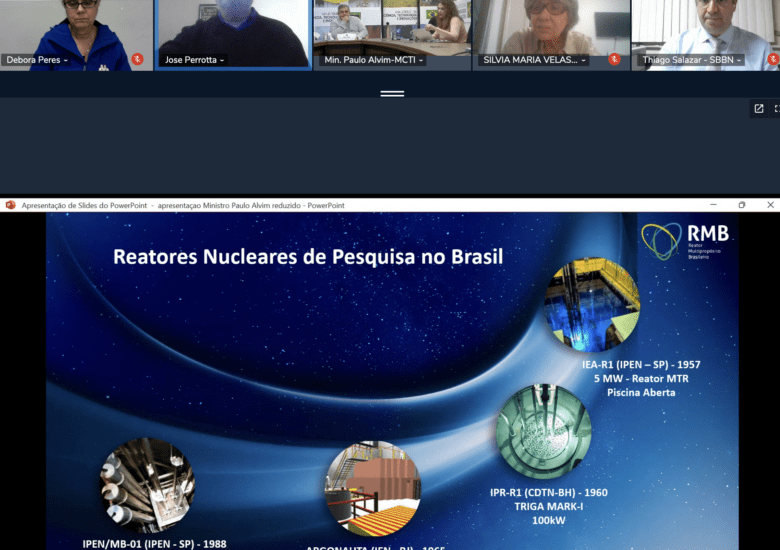Close the PowerPoint slideshow window
The height and width of the screenshot is (550, 780).
point(770,205)
